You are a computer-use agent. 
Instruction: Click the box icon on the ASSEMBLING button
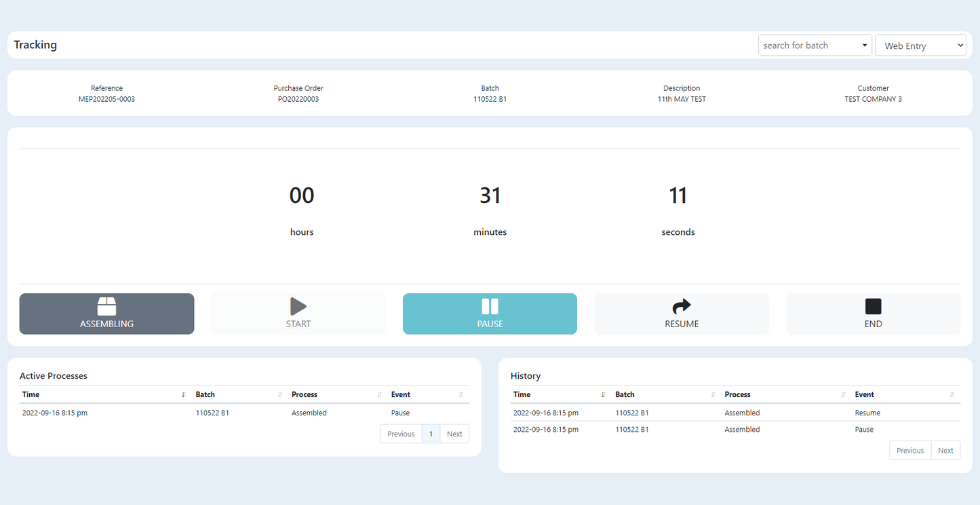[106, 305]
